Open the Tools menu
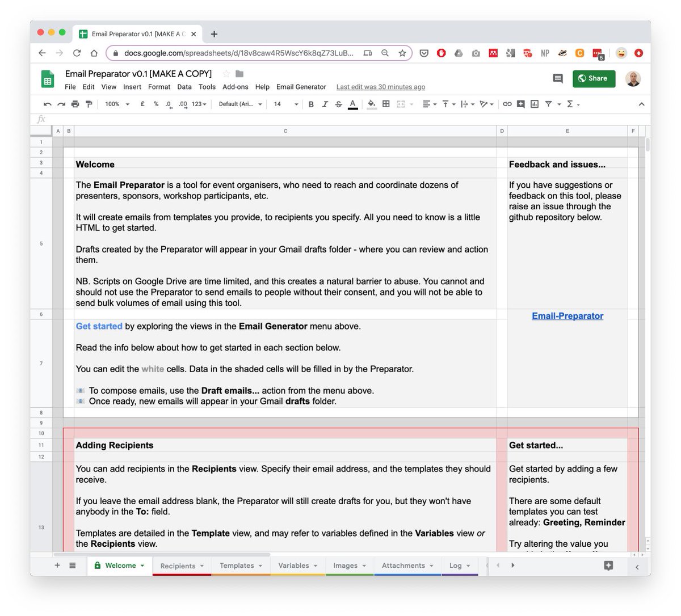The image size is (681, 616). tap(207, 87)
